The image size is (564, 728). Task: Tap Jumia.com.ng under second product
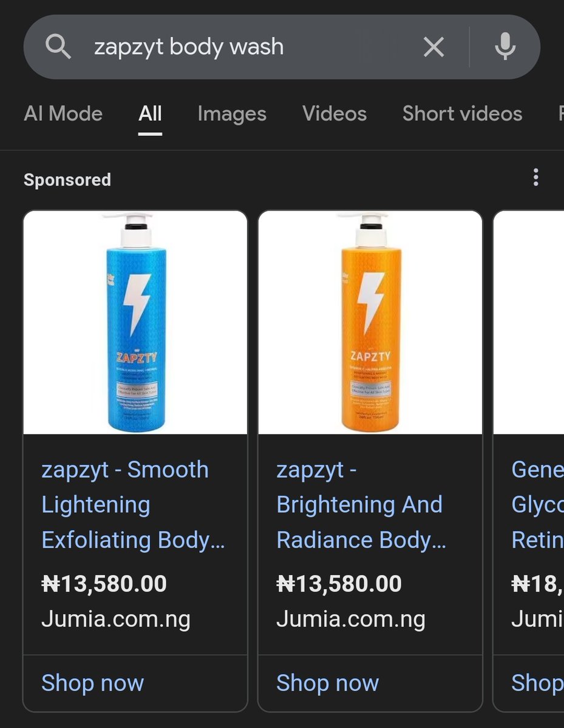(x=351, y=619)
